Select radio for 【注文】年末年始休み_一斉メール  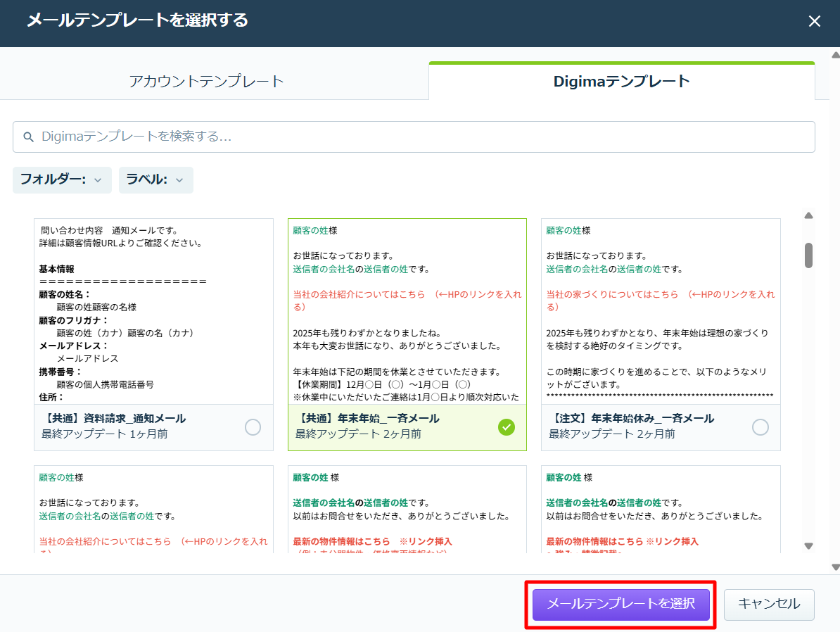[761, 427]
